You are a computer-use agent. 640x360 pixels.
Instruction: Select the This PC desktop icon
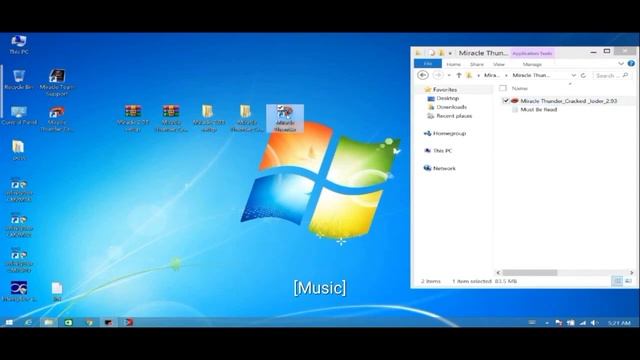19,44
